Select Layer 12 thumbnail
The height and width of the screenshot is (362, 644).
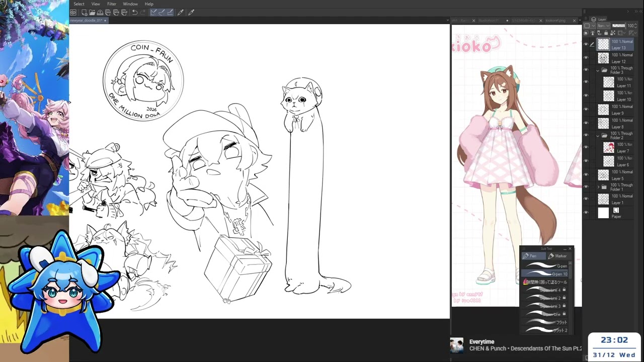pyautogui.click(x=603, y=58)
